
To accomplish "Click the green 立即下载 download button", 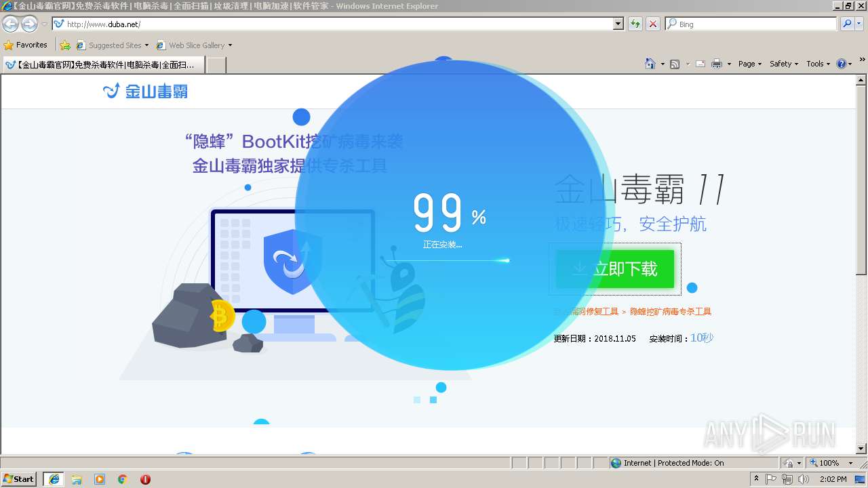I will click(x=615, y=269).
